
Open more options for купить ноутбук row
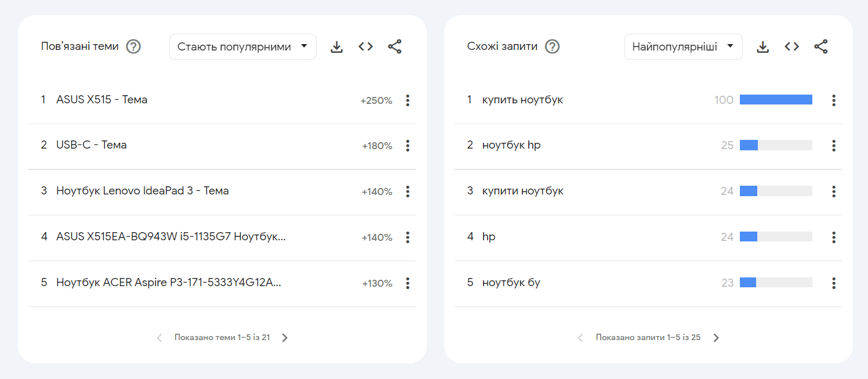(834, 100)
